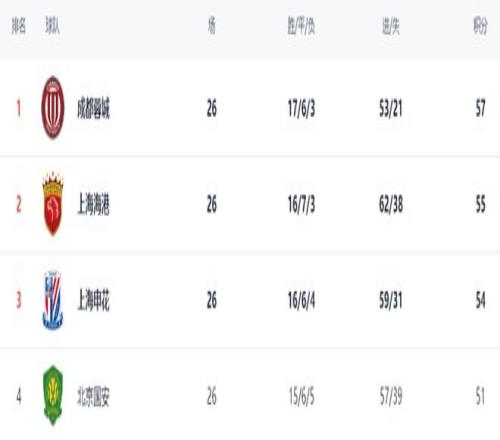Viewport: 500px width, 440px height.
Task: Sort by the 排名 column header
Action: (19, 26)
